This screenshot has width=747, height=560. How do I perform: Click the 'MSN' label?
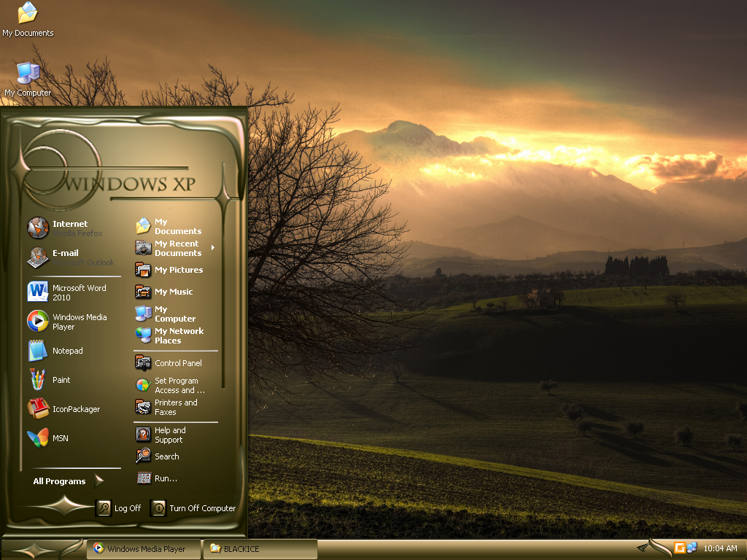[x=61, y=438]
